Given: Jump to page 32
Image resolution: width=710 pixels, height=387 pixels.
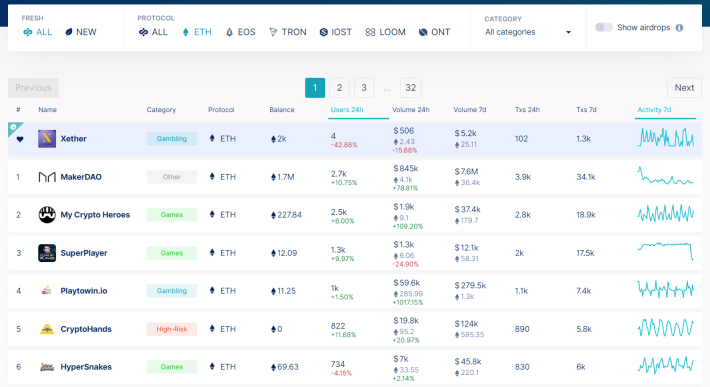Looking at the screenshot, I should 411,88.
